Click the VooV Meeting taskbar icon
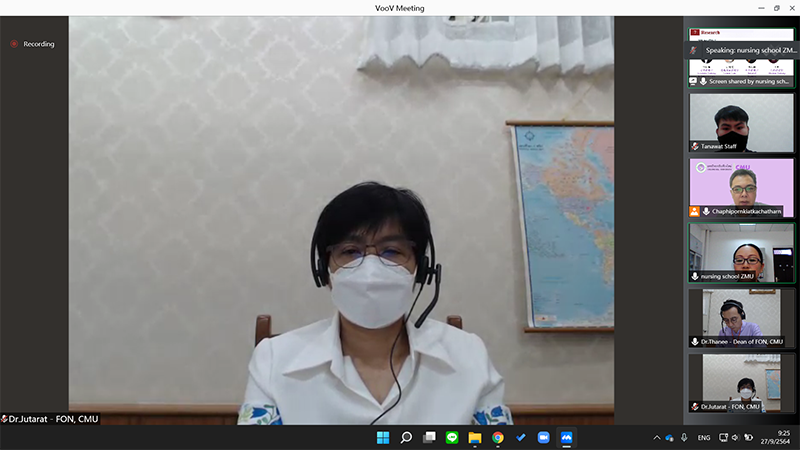The width and height of the screenshot is (800, 450). coord(566,438)
